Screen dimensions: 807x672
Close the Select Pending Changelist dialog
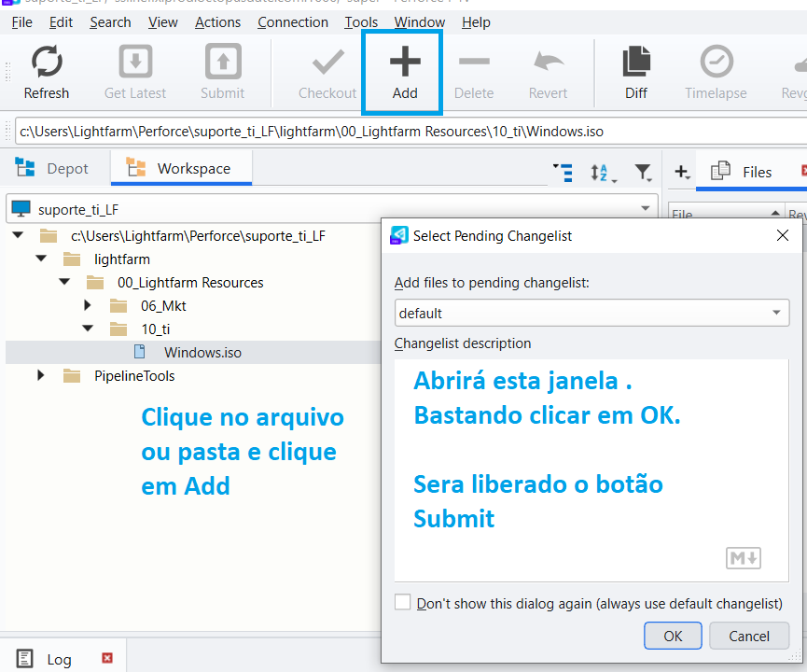pyautogui.click(x=783, y=235)
